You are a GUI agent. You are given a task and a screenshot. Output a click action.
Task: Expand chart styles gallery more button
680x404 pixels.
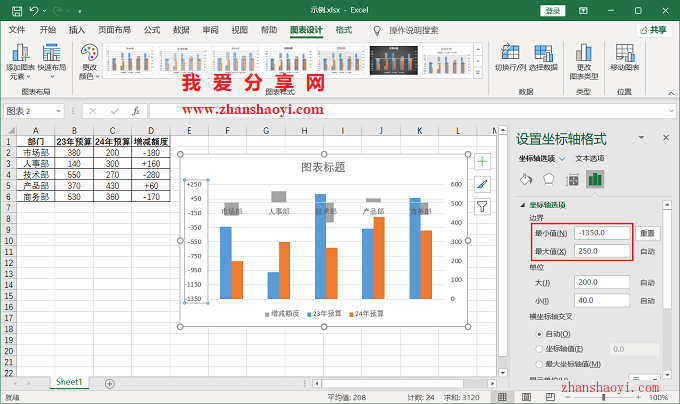(x=478, y=73)
